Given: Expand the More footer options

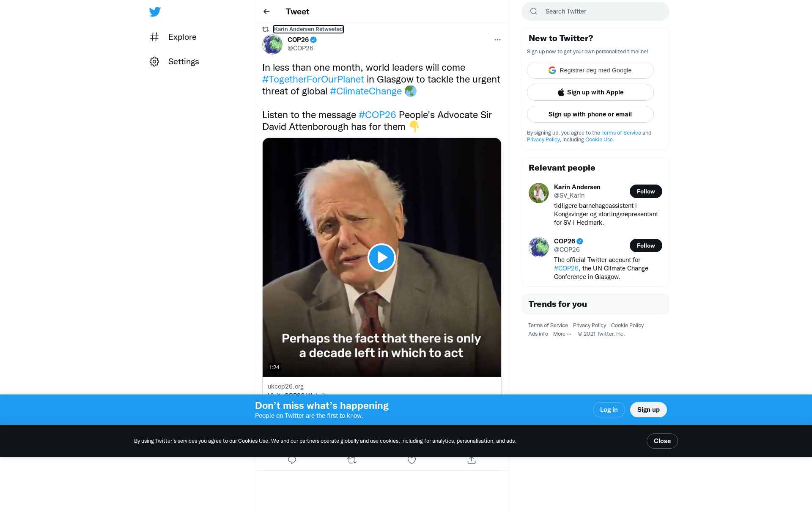Looking at the screenshot, I should click(x=562, y=334).
